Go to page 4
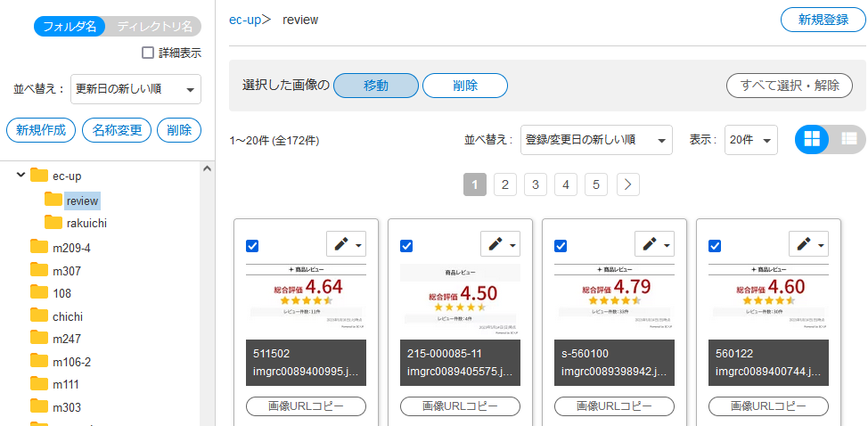Viewport: 868px width, 426px height. 566,184
